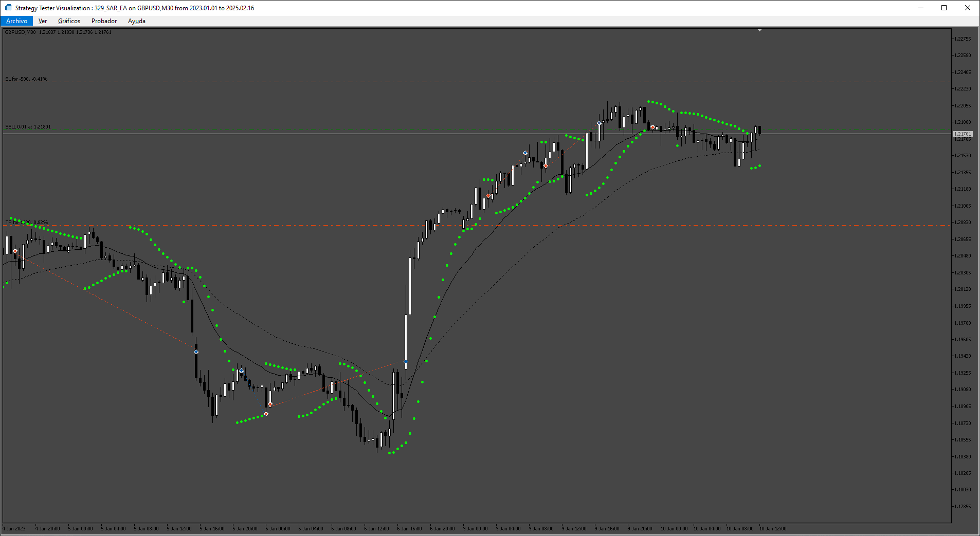Click the 5 Jan 12:00 time label

pos(179,528)
